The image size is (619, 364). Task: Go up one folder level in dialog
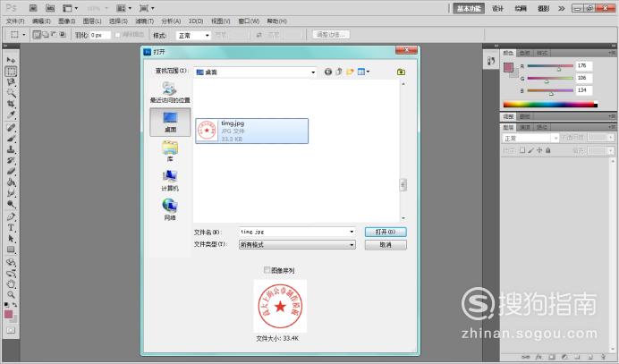pos(339,72)
